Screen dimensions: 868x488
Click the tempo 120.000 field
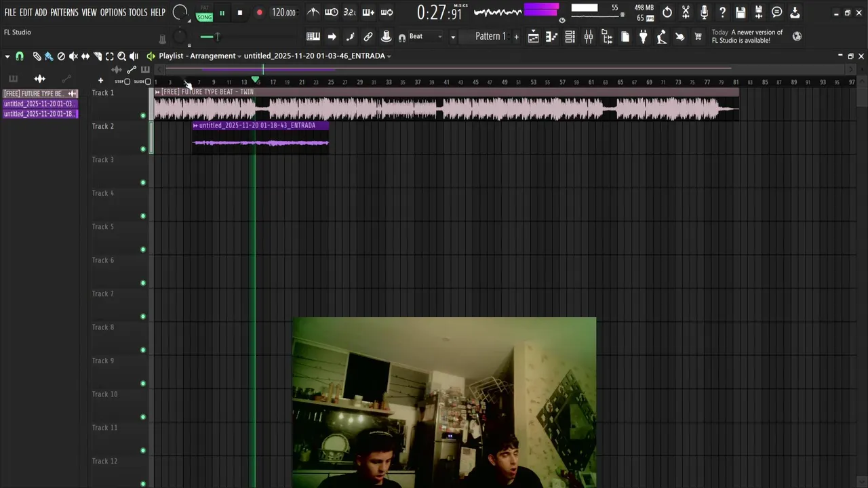click(283, 12)
